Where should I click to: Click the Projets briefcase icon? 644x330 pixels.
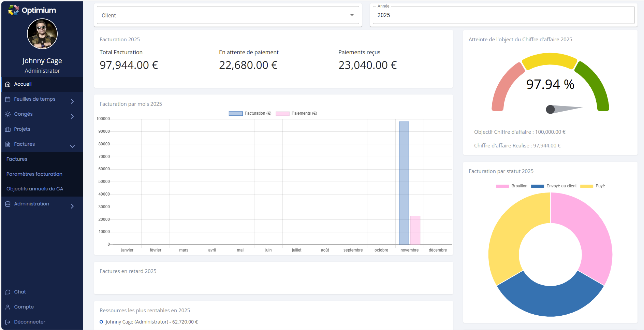tap(8, 129)
